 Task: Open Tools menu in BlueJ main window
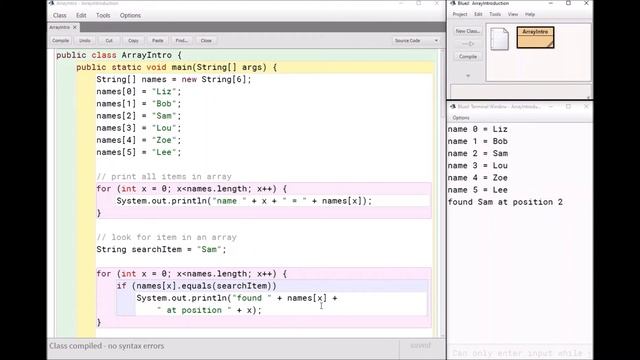tap(495, 14)
